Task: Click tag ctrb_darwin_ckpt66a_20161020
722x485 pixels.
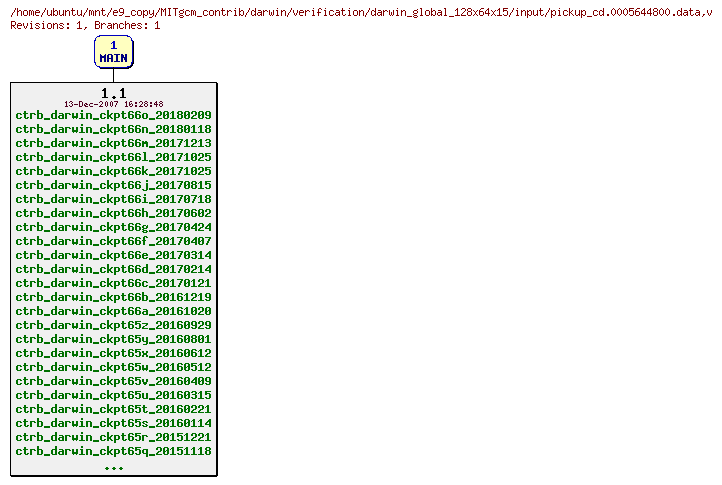Action: (x=114, y=311)
